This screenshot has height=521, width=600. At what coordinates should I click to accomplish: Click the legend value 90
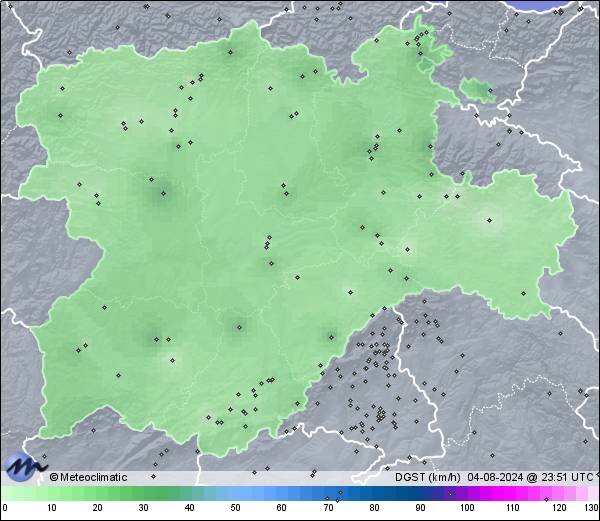click(420, 508)
